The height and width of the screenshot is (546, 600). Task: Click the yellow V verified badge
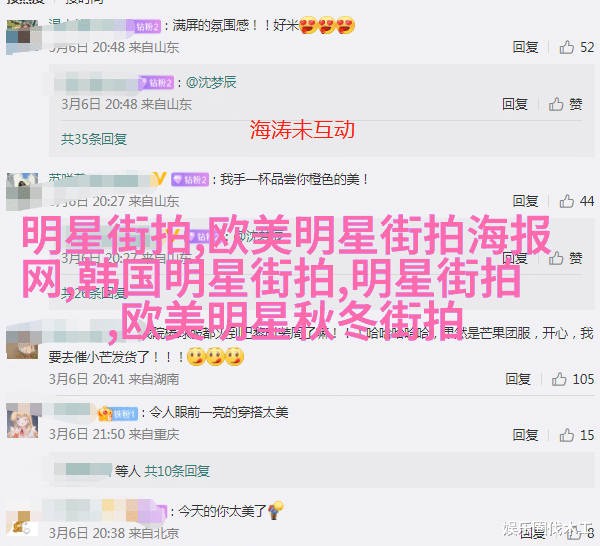click(x=160, y=179)
